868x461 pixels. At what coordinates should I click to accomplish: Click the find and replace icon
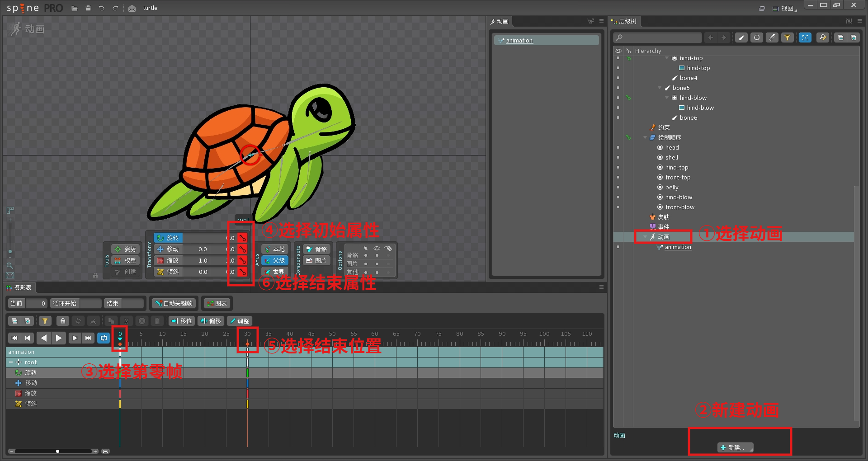(823, 38)
